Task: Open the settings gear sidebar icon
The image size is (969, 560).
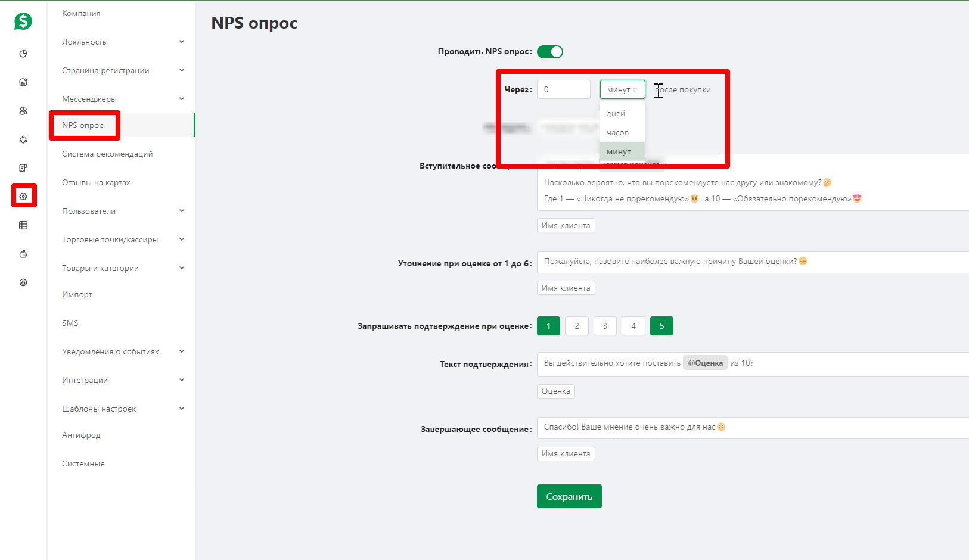Action: 23,197
